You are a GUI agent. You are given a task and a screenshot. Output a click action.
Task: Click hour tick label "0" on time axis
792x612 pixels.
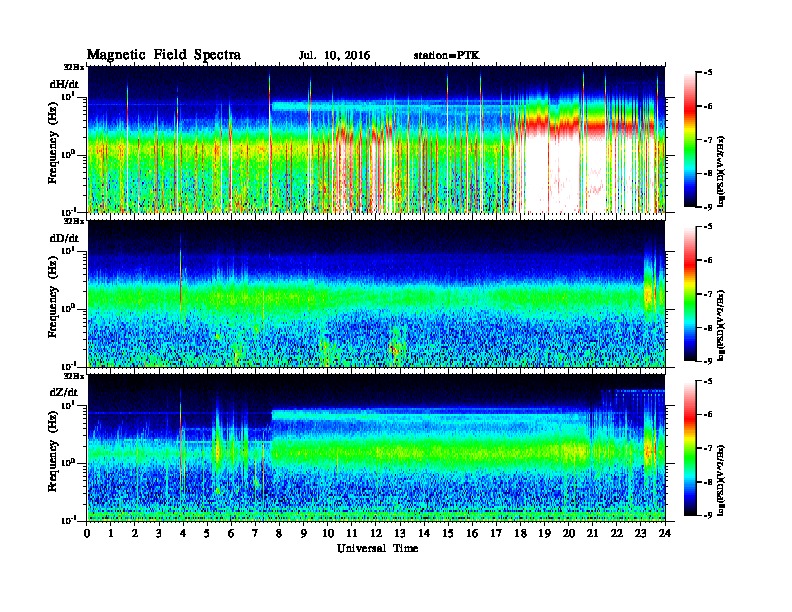(87, 533)
